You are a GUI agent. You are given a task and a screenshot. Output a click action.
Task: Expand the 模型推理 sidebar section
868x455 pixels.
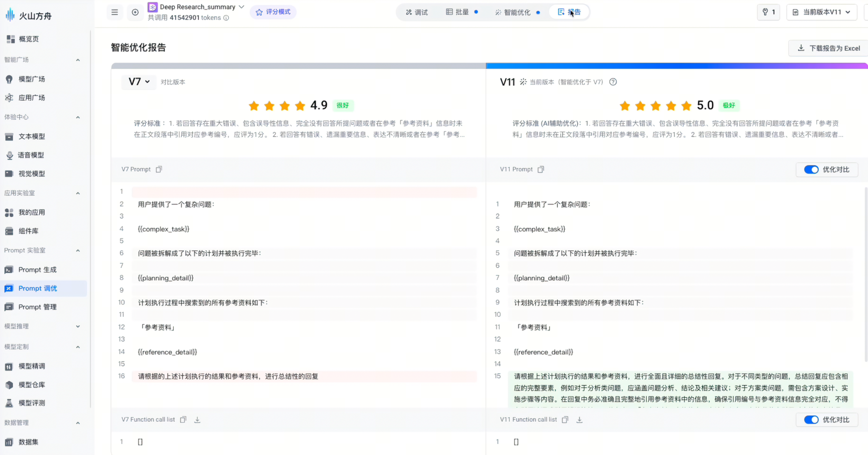tap(78, 326)
